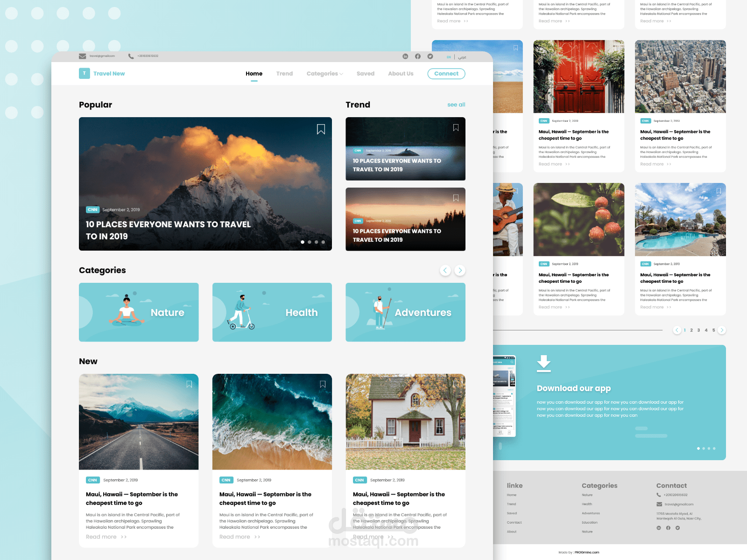Bookmark the white house card under New
Image resolution: width=747 pixels, height=560 pixels.
click(x=456, y=384)
